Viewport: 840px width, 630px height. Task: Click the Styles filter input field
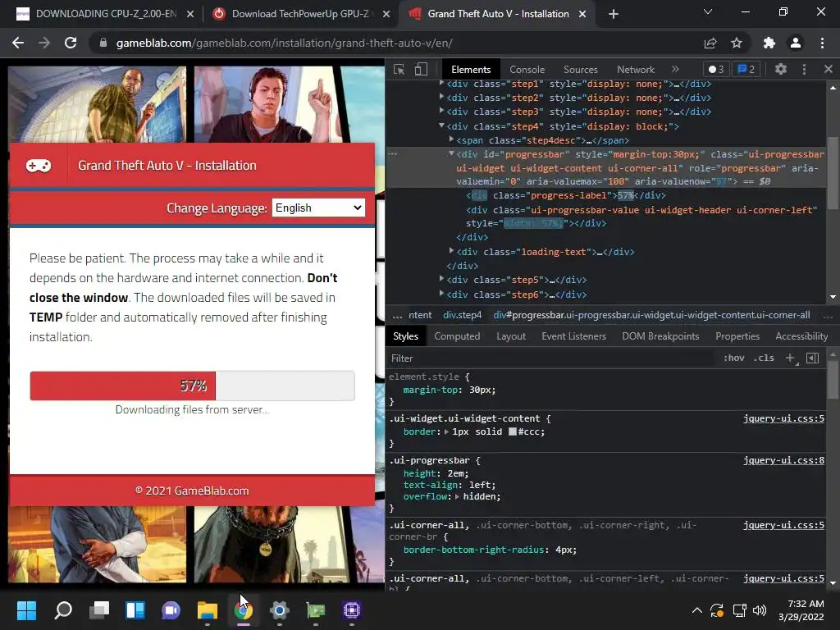coord(552,358)
